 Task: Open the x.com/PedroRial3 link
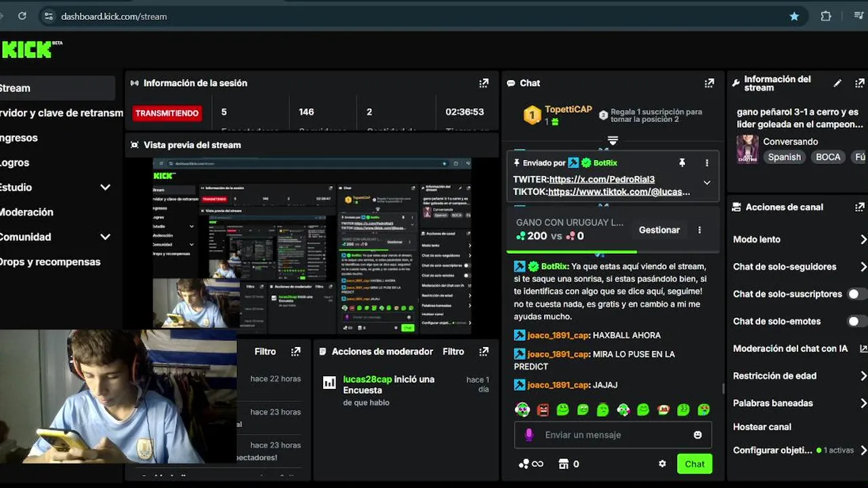(x=602, y=180)
